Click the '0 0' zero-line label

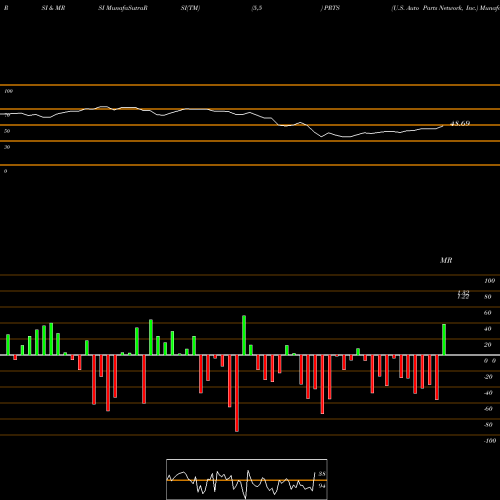pos(490,361)
